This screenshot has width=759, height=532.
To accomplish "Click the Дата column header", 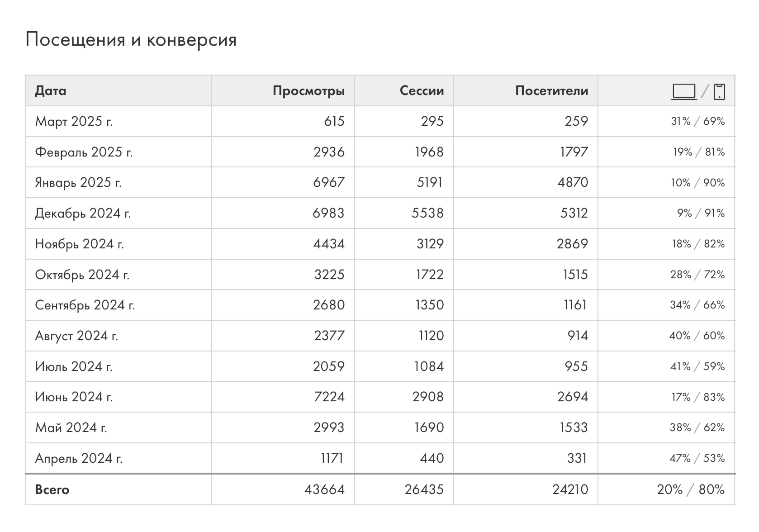I will point(51,91).
